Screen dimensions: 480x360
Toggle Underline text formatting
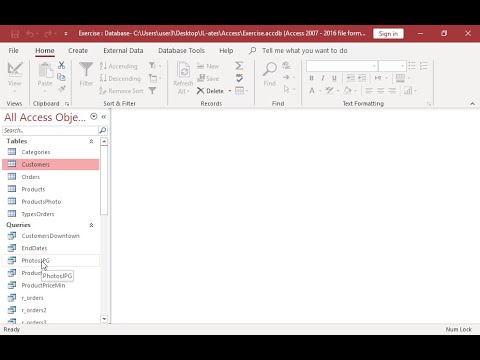coord(334,78)
